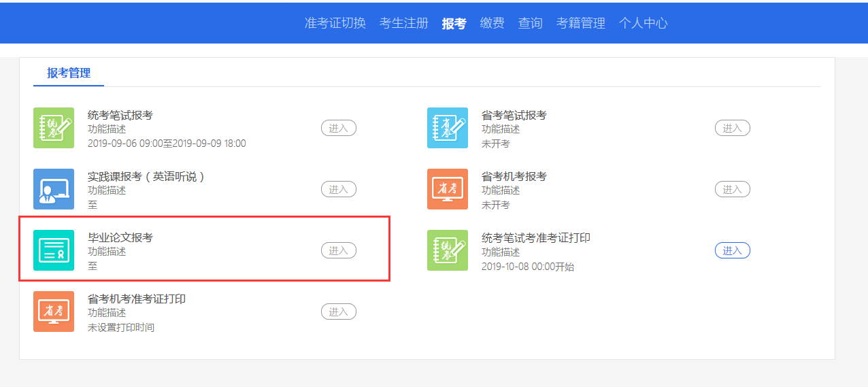Open 准考证切换 in top navigation
This screenshot has width=868, height=387.
coord(335,23)
